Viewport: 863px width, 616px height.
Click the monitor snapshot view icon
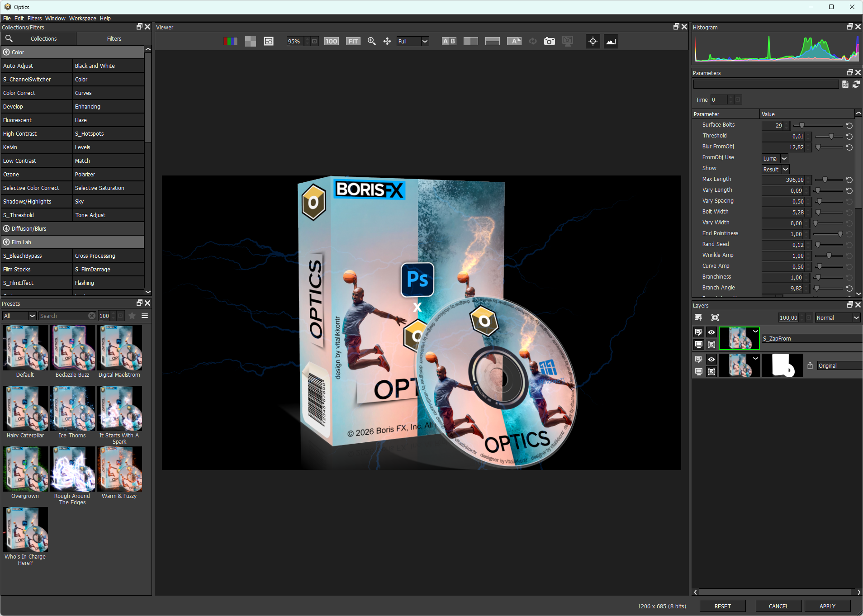(x=567, y=41)
